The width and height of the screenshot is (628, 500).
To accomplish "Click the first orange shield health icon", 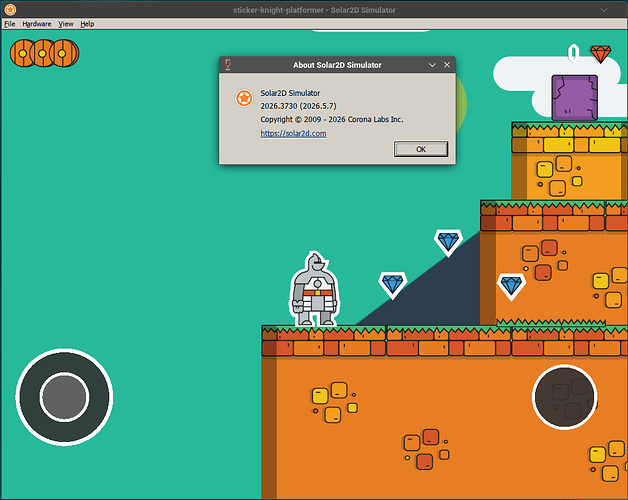I will pyautogui.click(x=23, y=53).
